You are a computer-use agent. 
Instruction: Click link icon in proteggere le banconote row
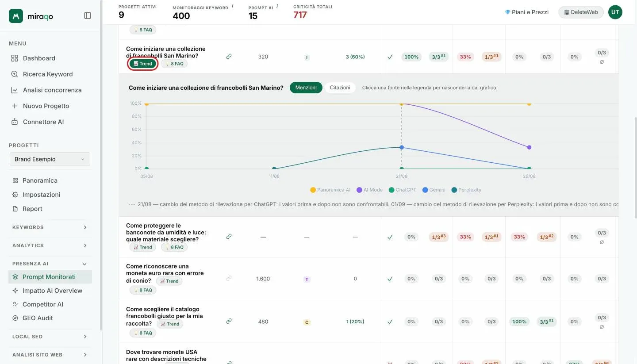pos(229,237)
